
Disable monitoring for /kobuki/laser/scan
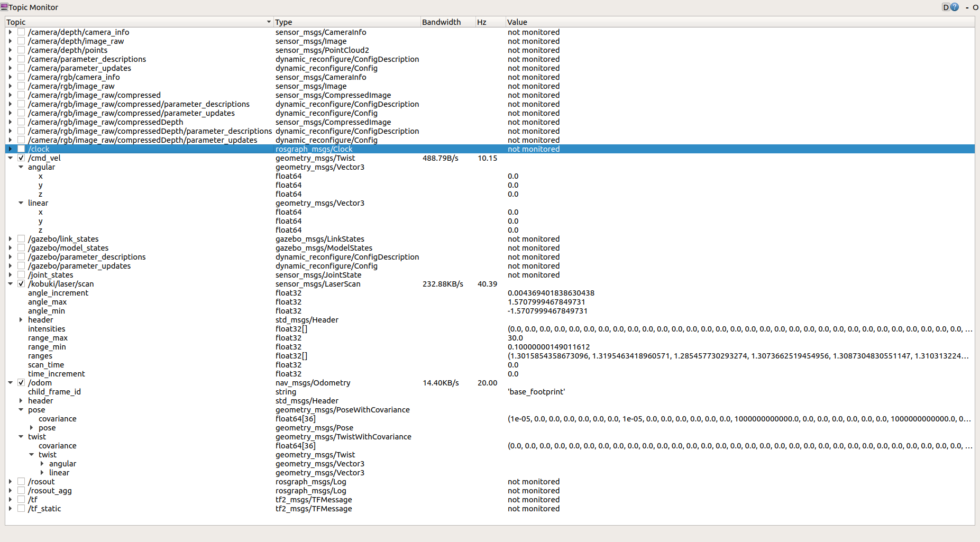coord(21,284)
